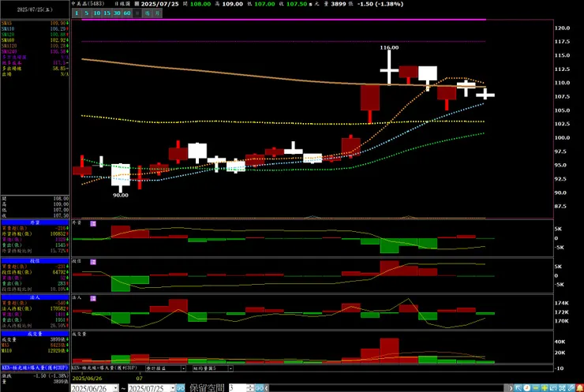Click the blue 成交量 section header
Screen dimensions: 584x392
(x=35, y=334)
